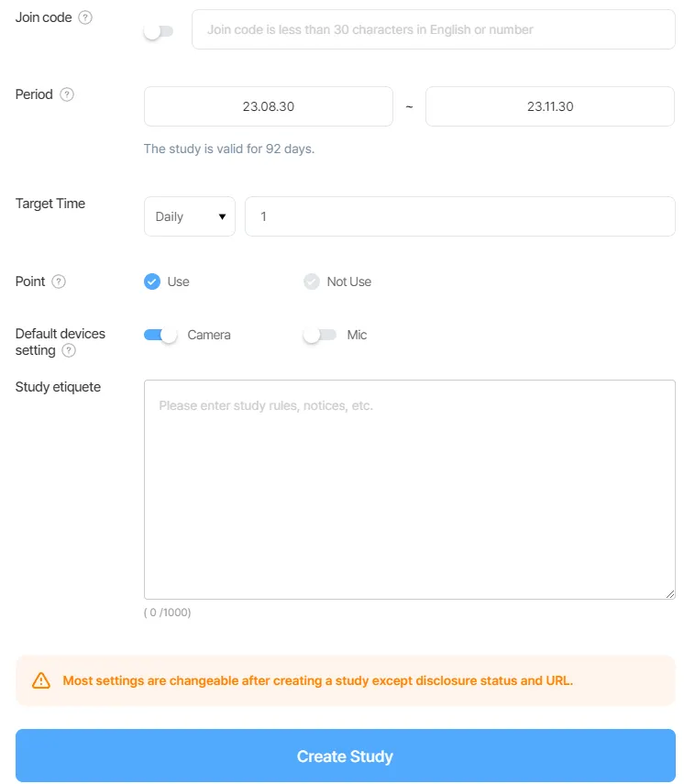Turn on the Mic toggle
Image resolution: width=684 pixels, height=784 pixels.
pos(319,336)
